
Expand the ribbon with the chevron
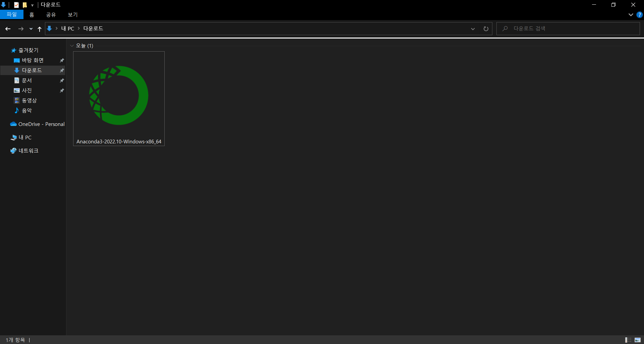(x=631, y=15)
